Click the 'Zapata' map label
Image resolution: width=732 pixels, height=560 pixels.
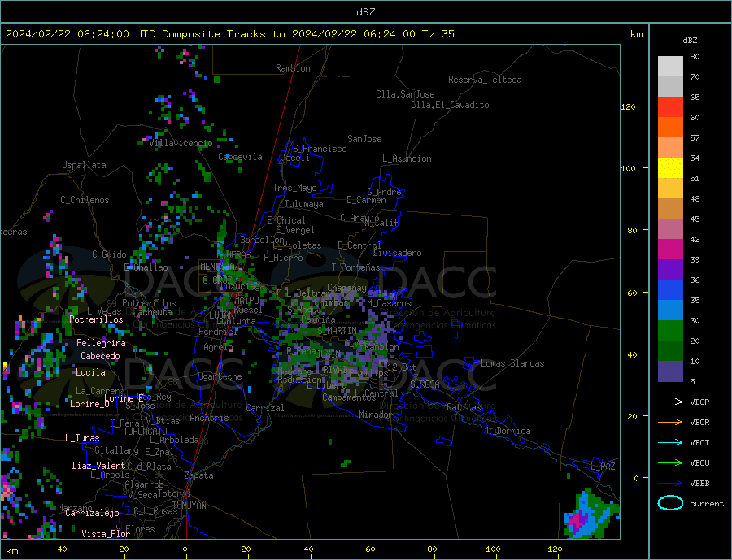click(x=199, y=476)
